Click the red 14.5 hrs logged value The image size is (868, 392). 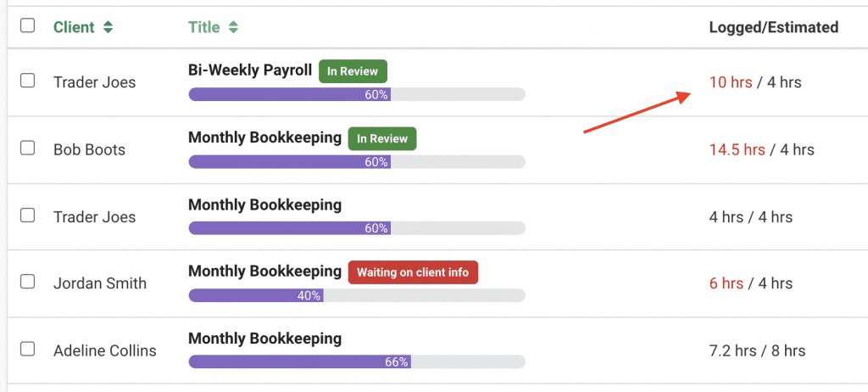pyautogui.click(x=737, y=149)
